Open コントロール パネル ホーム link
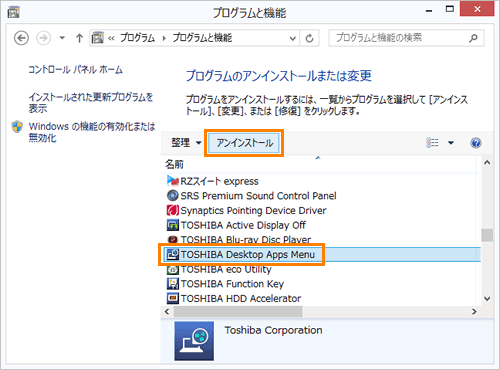Viewport: 500px width, 370px height. [75, 70]
